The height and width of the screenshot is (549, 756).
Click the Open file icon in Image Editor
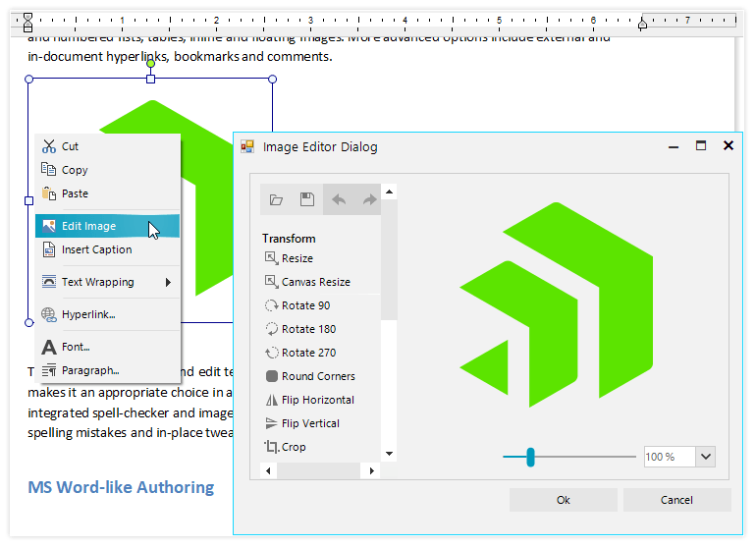pos(276,199)
